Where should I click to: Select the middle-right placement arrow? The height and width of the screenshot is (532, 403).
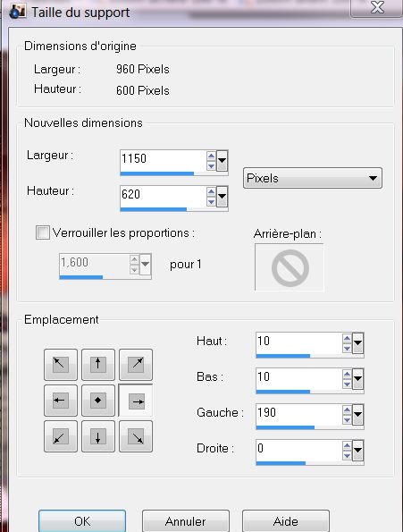click(x=136, y=401)
